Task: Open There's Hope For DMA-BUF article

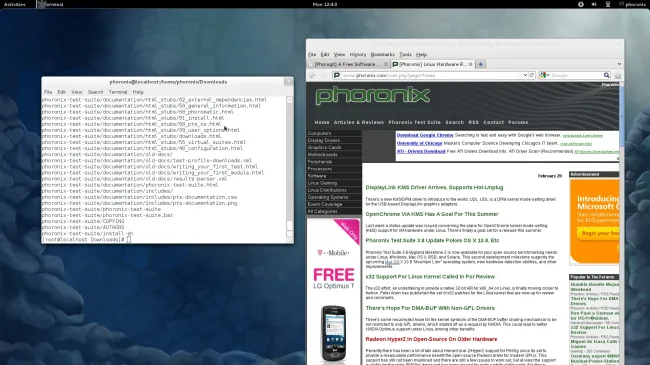Action: (x=430, y=308)
